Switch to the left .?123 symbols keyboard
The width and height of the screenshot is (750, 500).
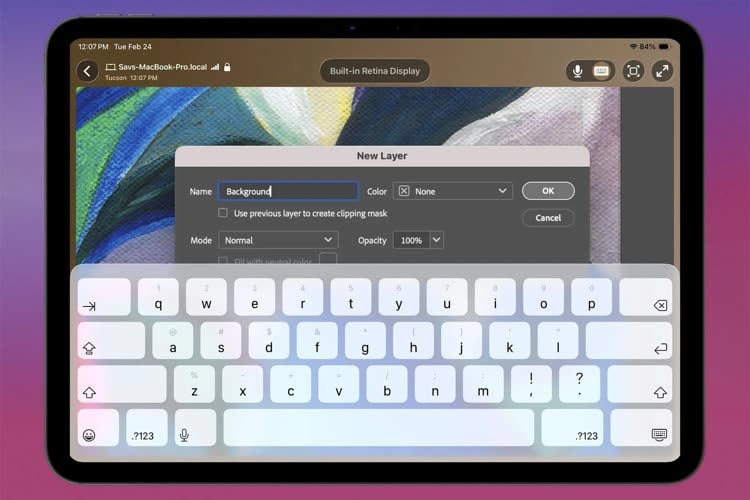click(140, 434)
